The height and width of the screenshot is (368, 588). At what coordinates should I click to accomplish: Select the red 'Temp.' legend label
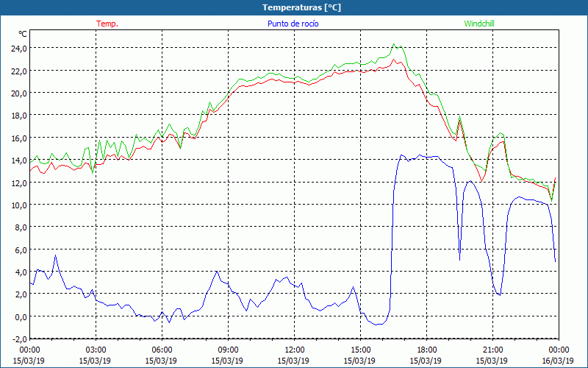point(107,24)
